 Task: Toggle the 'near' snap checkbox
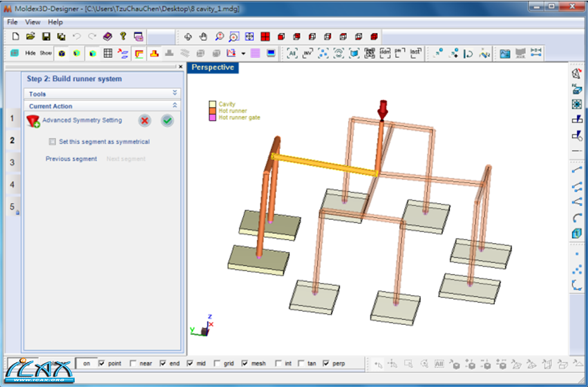[133, 363]
